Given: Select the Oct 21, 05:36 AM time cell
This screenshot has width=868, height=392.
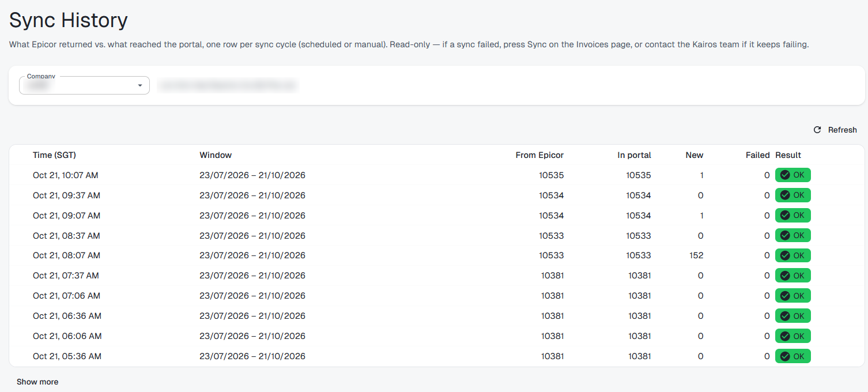Looking at the screenshot, I should [x=67, y=356].
